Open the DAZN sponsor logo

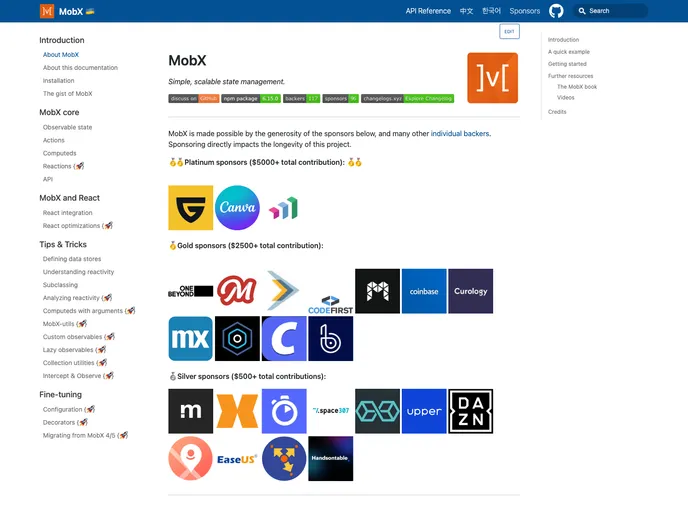tap(470, 411)
